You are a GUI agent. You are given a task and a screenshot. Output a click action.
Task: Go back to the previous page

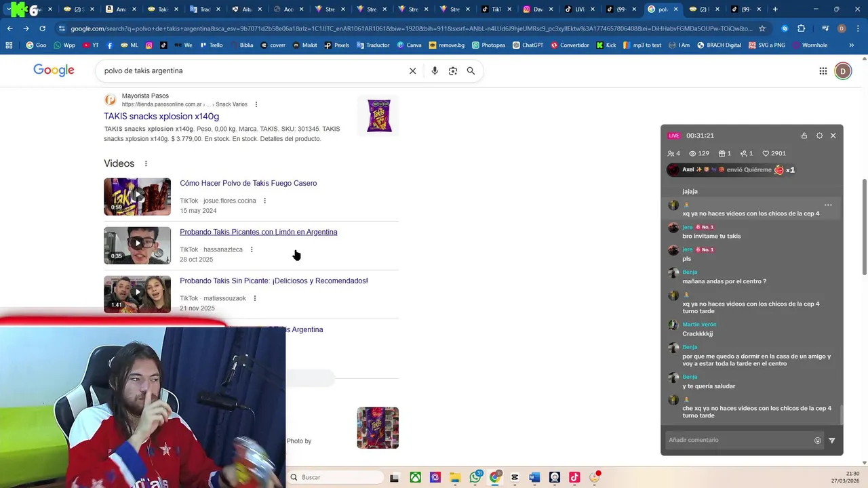coord(9,28)
